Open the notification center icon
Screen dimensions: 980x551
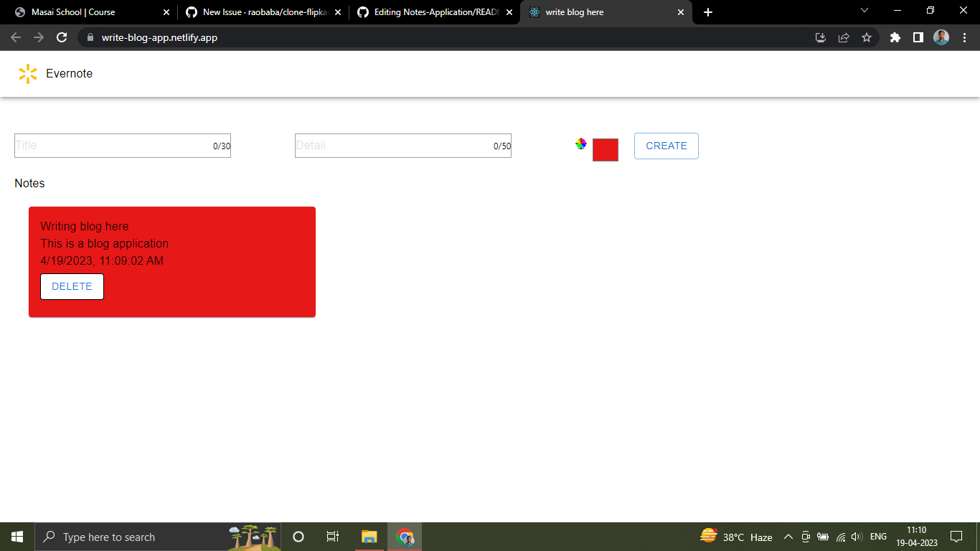956,537
